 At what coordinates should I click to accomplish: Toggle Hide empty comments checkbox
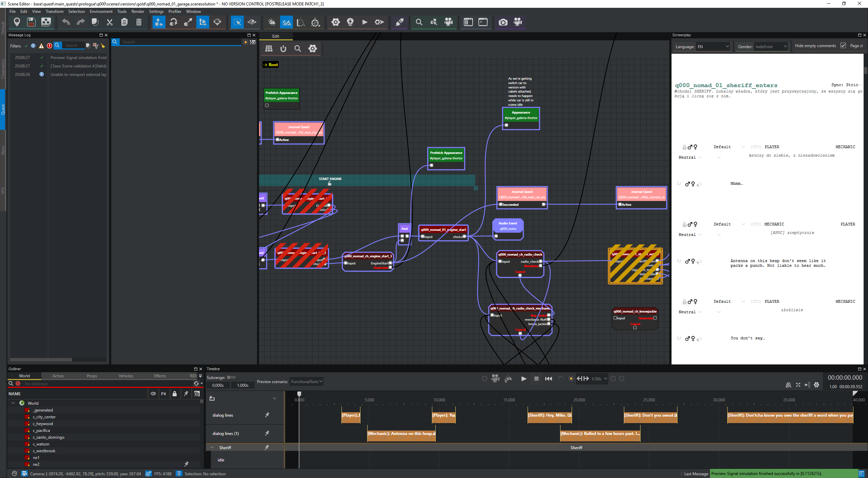(x=843, y=46)
